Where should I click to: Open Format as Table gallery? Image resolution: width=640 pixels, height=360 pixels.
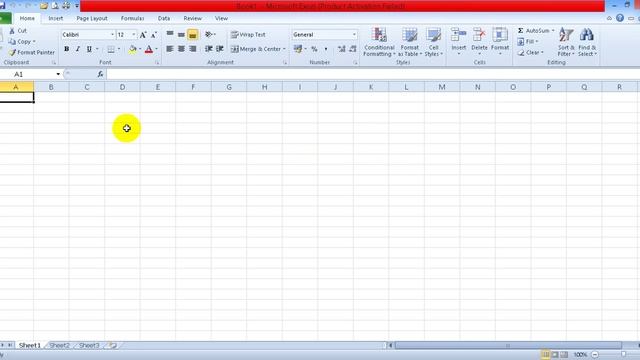point(409,42)
